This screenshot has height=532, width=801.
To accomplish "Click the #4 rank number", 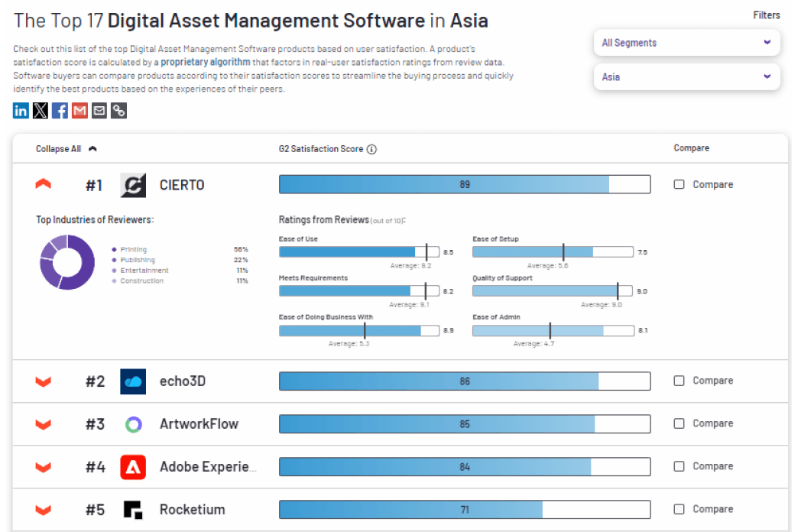I will point(96,468).
